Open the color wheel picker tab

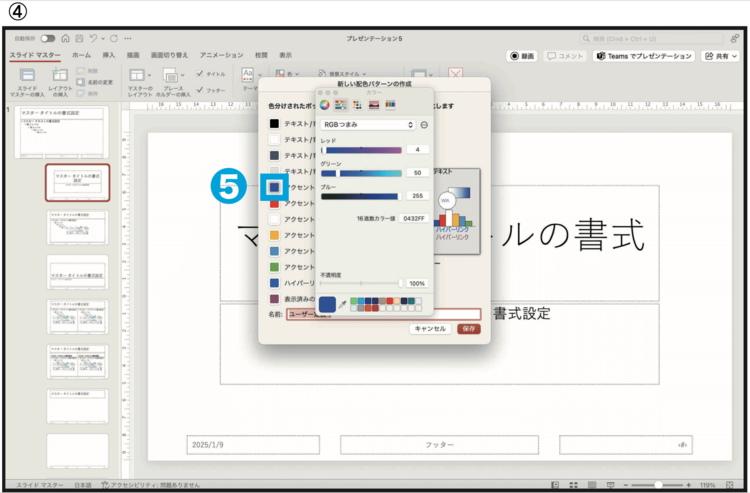click(325, 105)
